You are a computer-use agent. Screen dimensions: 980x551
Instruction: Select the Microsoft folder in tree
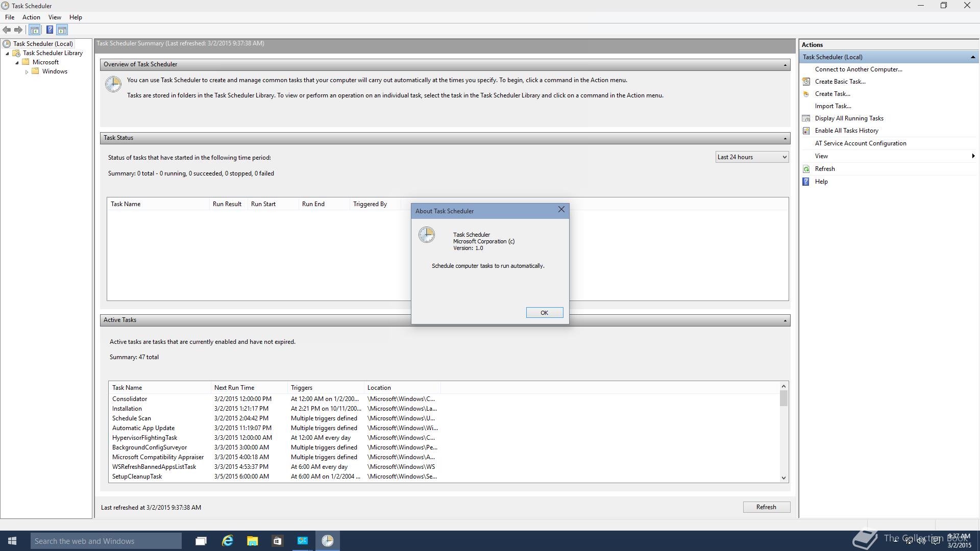pyautogui.click(x=45, y=62)
